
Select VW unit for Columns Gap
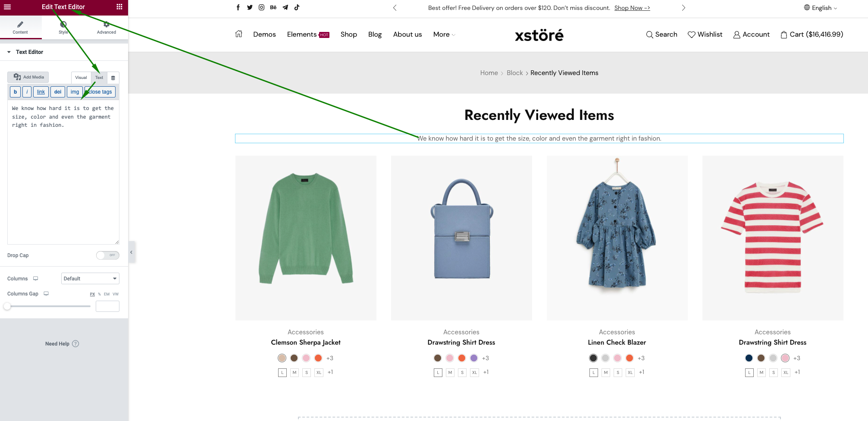point(116,294)
